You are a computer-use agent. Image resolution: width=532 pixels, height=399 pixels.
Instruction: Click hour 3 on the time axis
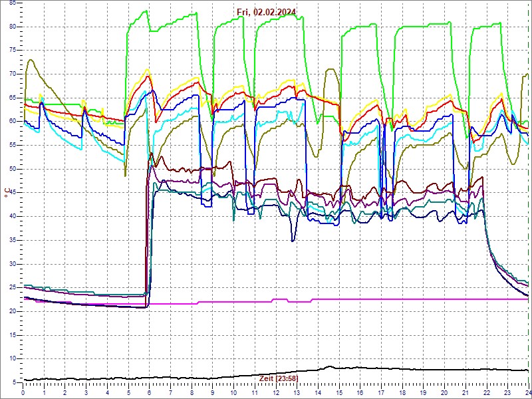coord(86,392)
